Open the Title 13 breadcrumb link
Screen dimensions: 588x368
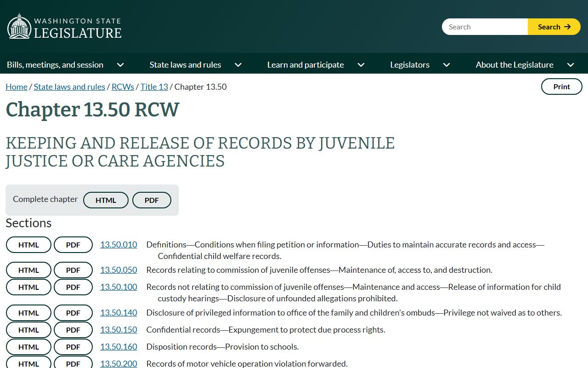coord(154,86)
